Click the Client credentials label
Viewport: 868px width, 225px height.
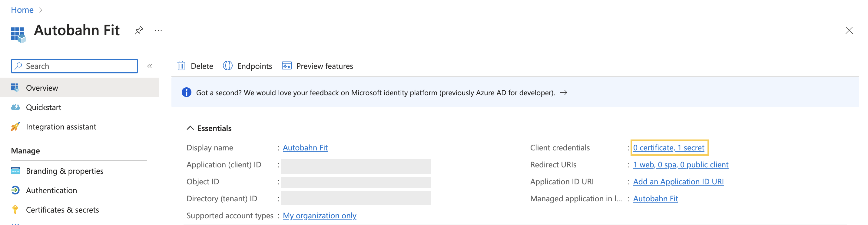[x=560, y=148]
